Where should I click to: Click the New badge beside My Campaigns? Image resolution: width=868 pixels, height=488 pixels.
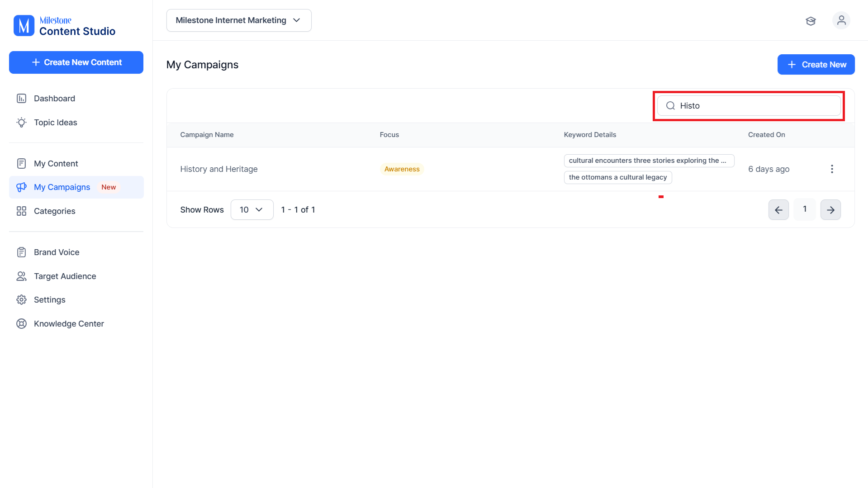click(x=109, y=187)
